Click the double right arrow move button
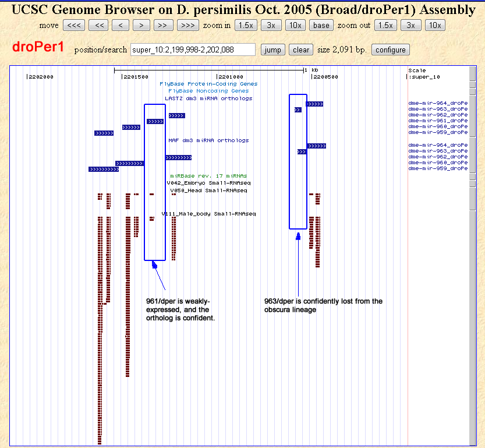Image resolution: width=485 pixels, height=448 pixels. click(164, 25)
